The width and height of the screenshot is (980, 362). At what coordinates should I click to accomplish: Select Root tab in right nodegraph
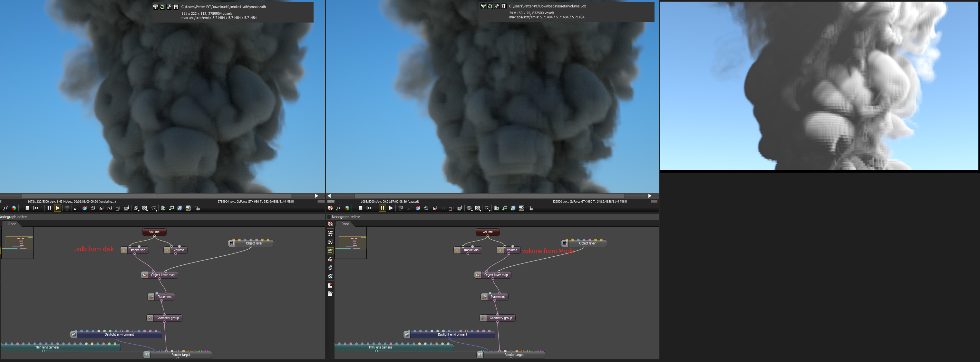[x=345, y=224]
